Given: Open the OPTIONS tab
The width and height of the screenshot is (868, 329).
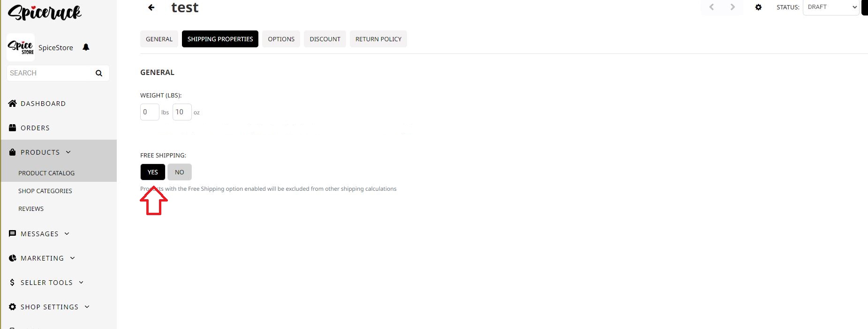Looking at the screenshot, I should click(281, 39).
